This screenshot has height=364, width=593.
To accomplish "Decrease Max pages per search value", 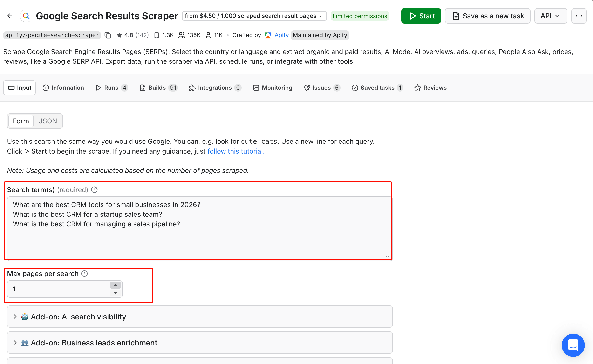I will [116, 293].
